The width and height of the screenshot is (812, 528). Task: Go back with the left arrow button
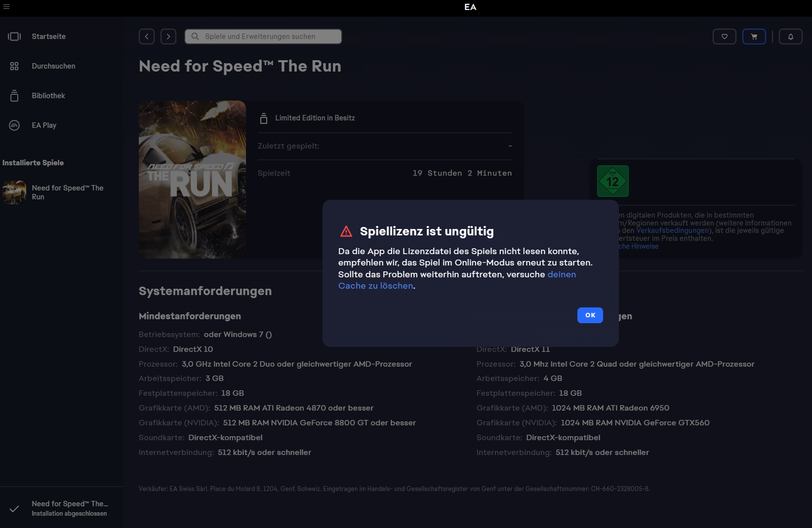coord(147,37)
